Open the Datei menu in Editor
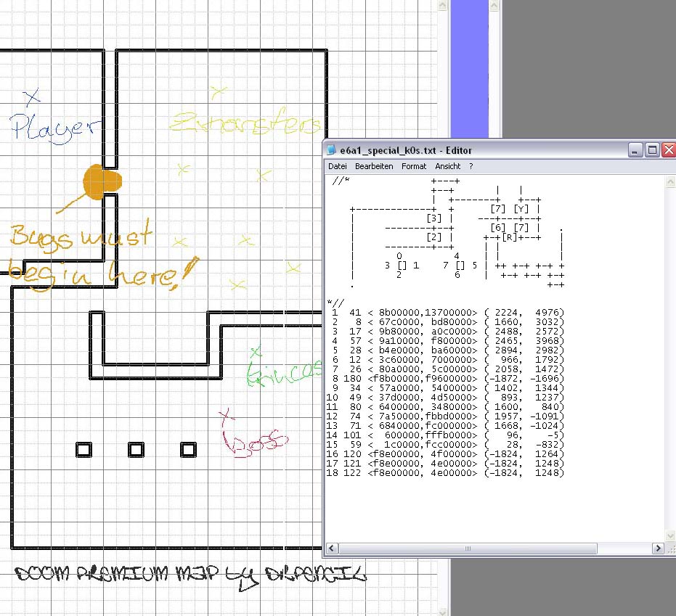Image resolution: width=676 pixels, height=616 pixels. coord(337,166)
